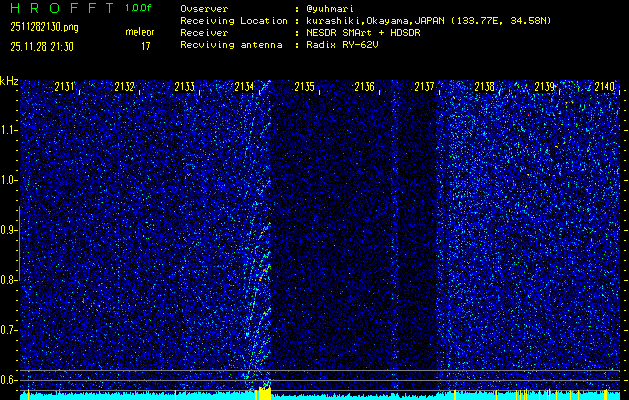The height and width of the screenshot is (400, 629).
Task: Click the meteor label
Action: coord(140,32)
